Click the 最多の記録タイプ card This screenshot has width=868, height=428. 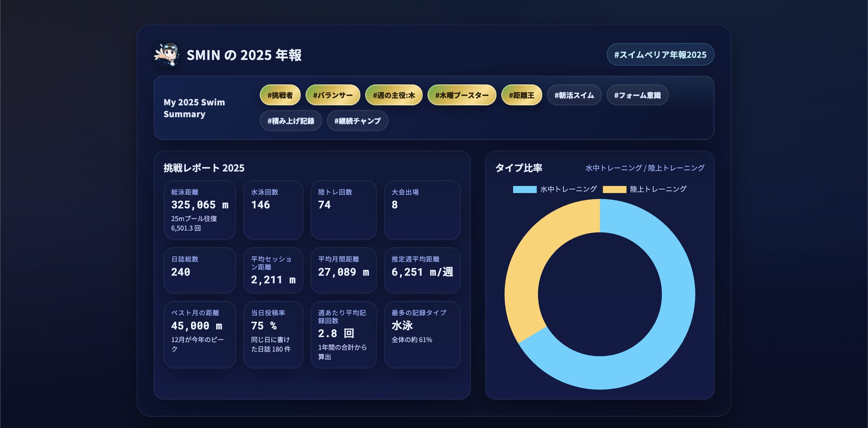(422, 334)
